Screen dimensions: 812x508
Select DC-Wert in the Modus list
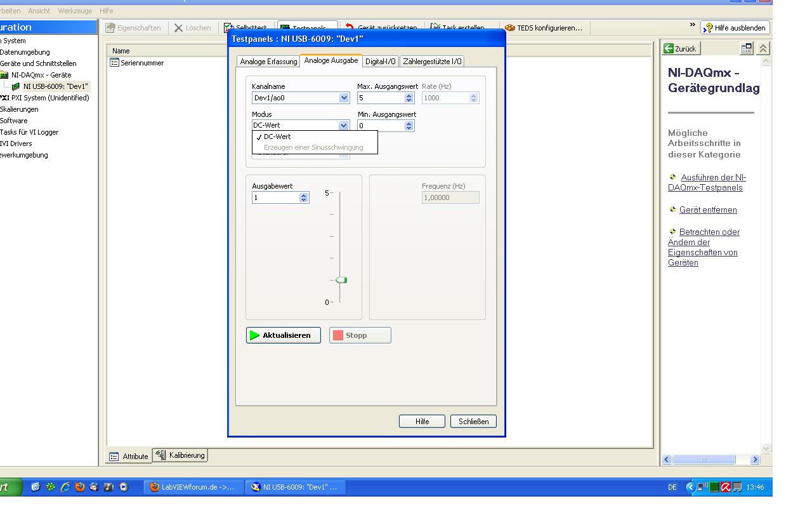coord(315,137)
